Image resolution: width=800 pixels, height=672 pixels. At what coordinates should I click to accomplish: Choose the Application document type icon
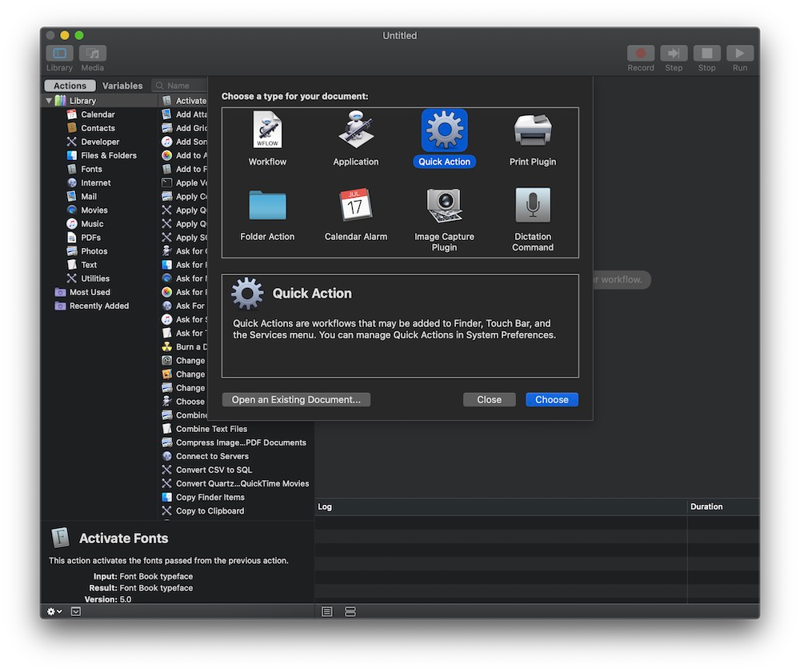click(355, 130)
